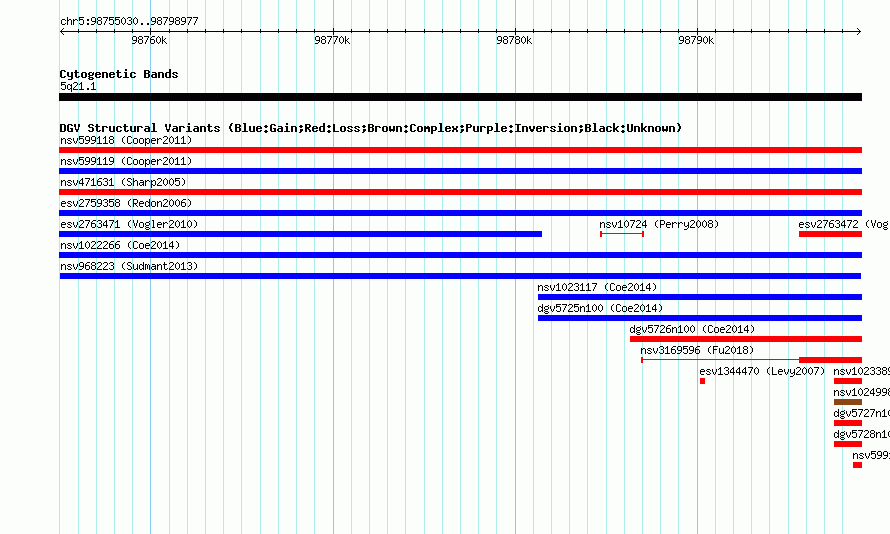Image resolution: width=890 pixels, height=534 pixels.
Task: Click the nsv1024998 variant label
Action: tap(861, 392)
